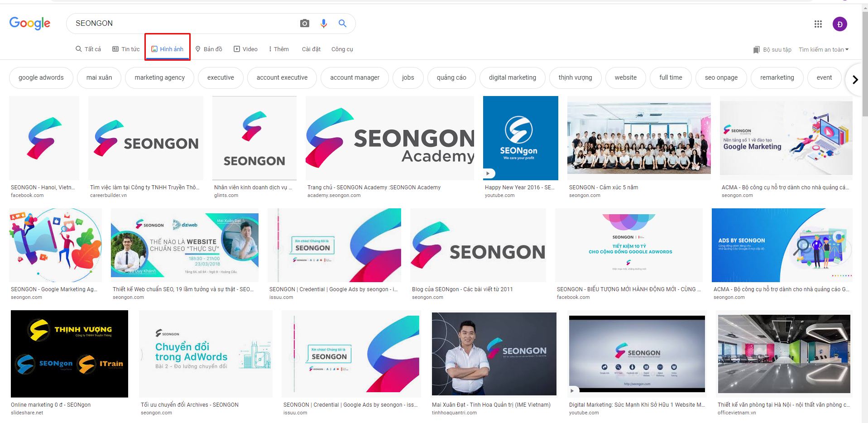
Task: Filter by account executive chip
Action: click(282, 77)
